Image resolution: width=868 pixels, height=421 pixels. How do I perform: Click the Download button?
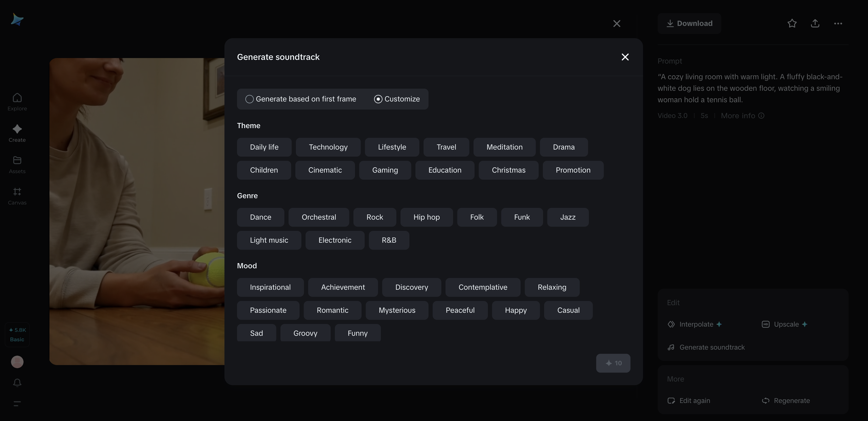pyautogui.click(x=689, y=23)
